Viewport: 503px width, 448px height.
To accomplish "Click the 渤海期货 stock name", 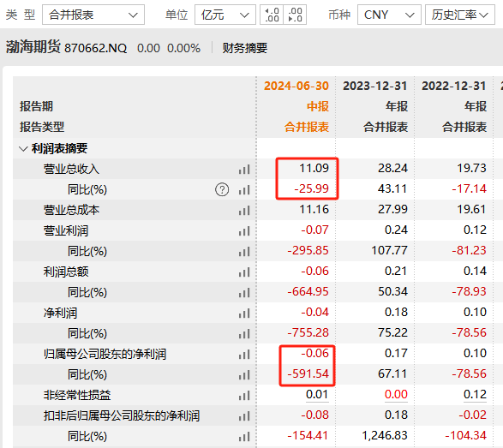I will point(33,47).
